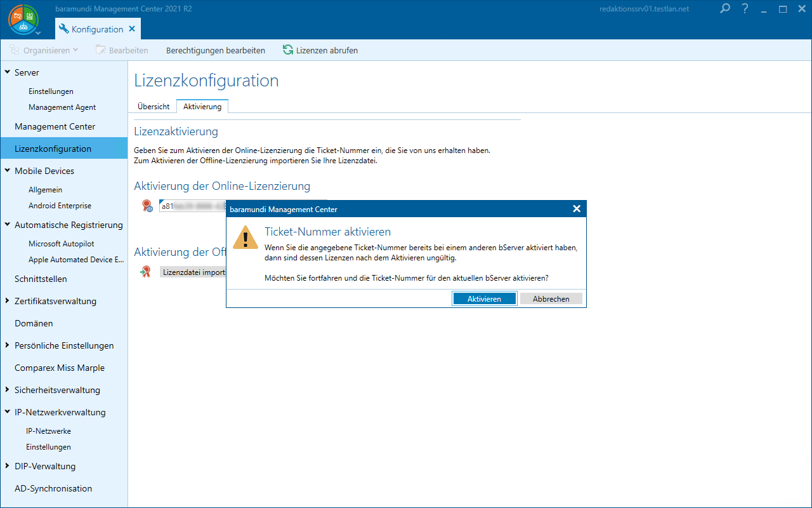Collapse the Mobile Devices tree section
The width and height of the screenshot is (812, 508).
point(7,171)
